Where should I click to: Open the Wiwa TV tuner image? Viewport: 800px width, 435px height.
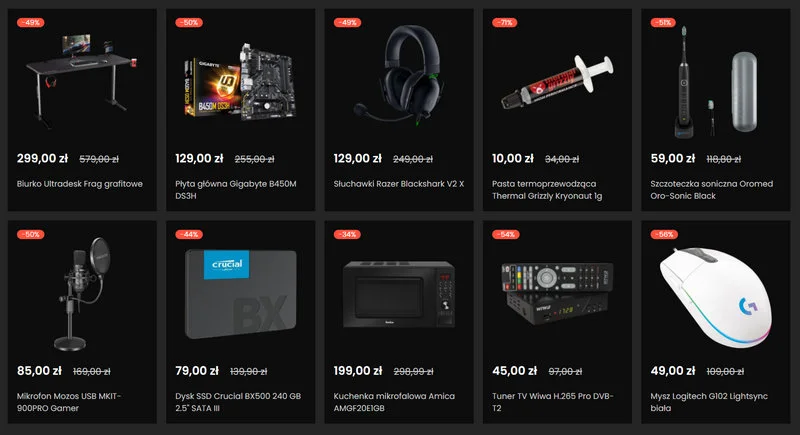(x=557, y=293)
